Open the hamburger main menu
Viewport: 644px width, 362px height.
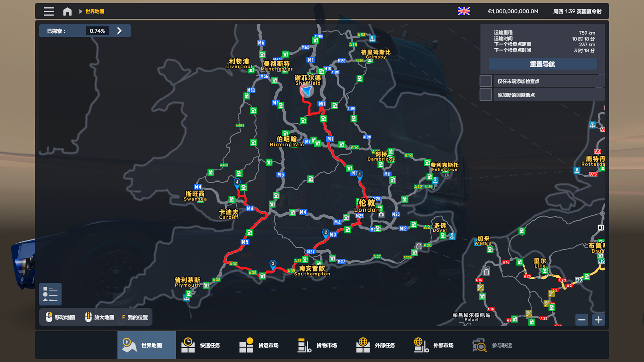point(49,11)
